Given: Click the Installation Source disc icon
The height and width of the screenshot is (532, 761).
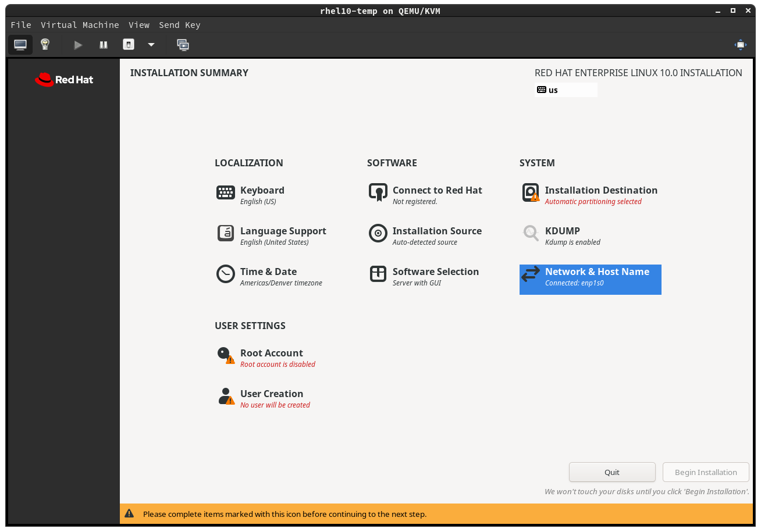Looking at the screenshot, I should 378,233.
